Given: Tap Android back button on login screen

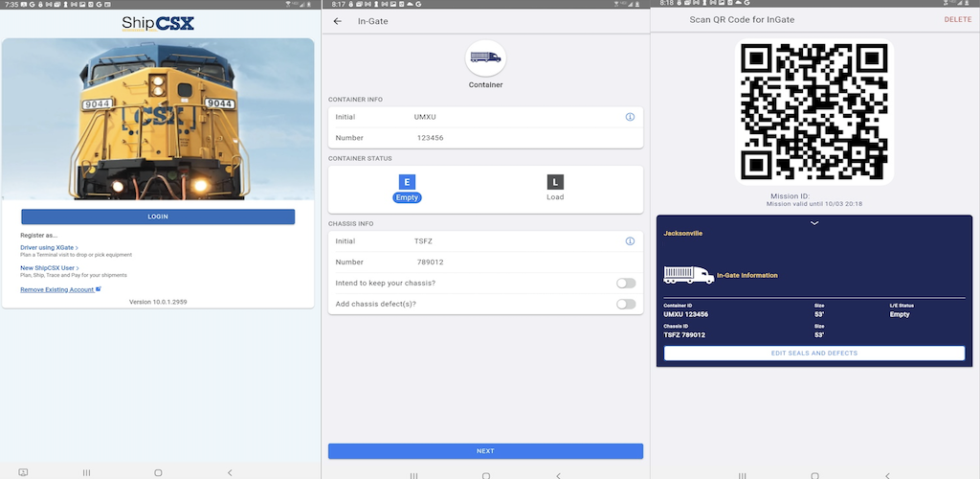Looking at the screenshot, I should coord(230,472).
